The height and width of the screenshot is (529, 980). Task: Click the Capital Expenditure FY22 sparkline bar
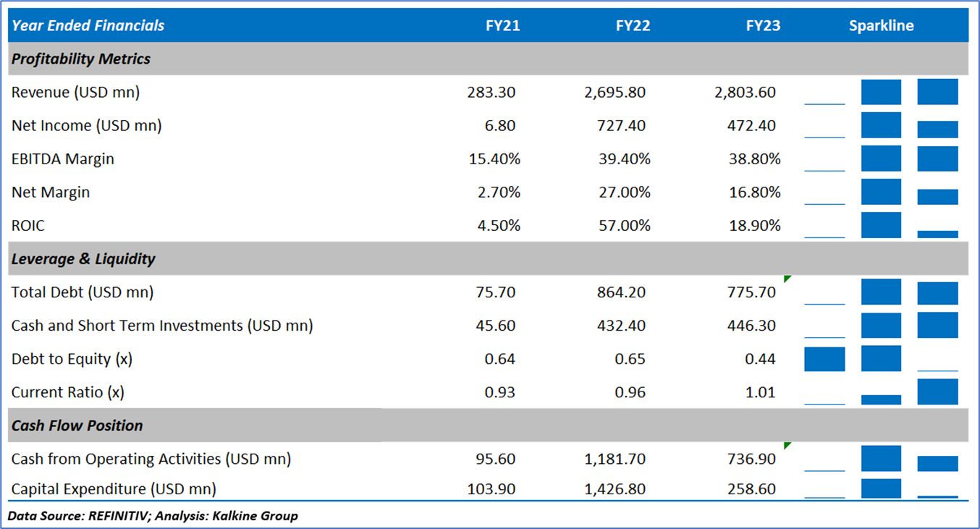point(881,488)
